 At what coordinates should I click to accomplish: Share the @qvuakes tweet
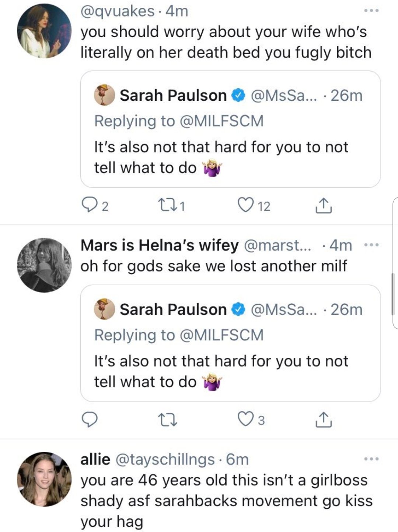pyautogui.click(x=323, y=205)
